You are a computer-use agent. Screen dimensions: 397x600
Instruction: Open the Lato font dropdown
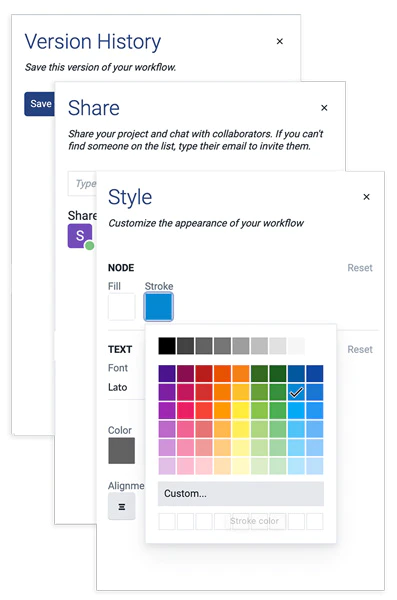pyautogui.click(x=127, y=387)
